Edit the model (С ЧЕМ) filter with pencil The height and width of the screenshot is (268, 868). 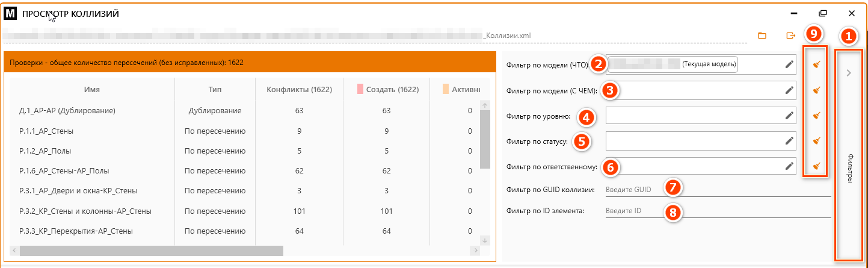pyautogui.click(x=789, y=90)
